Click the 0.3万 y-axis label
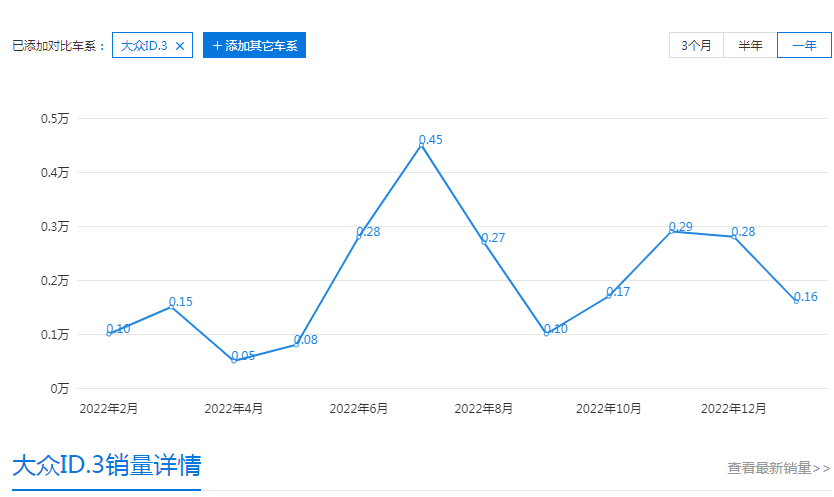 pyautogui.click(x=55, y=227)
